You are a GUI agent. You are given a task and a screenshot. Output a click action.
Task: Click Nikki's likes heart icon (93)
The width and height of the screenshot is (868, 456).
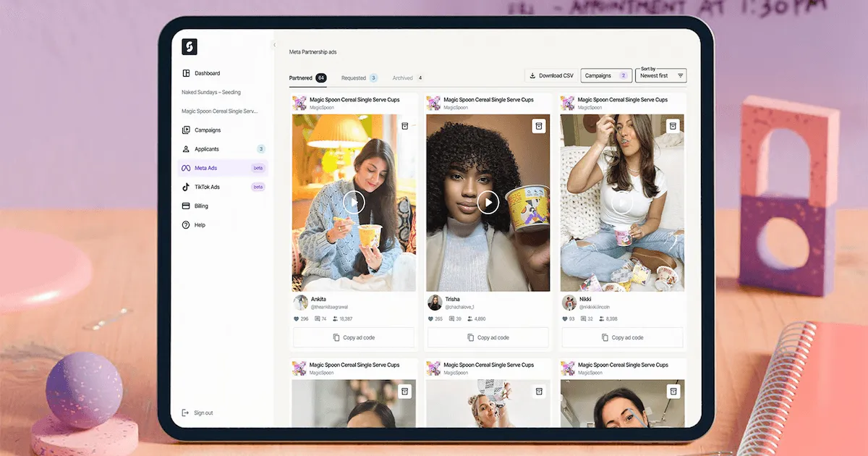[565, 318]
